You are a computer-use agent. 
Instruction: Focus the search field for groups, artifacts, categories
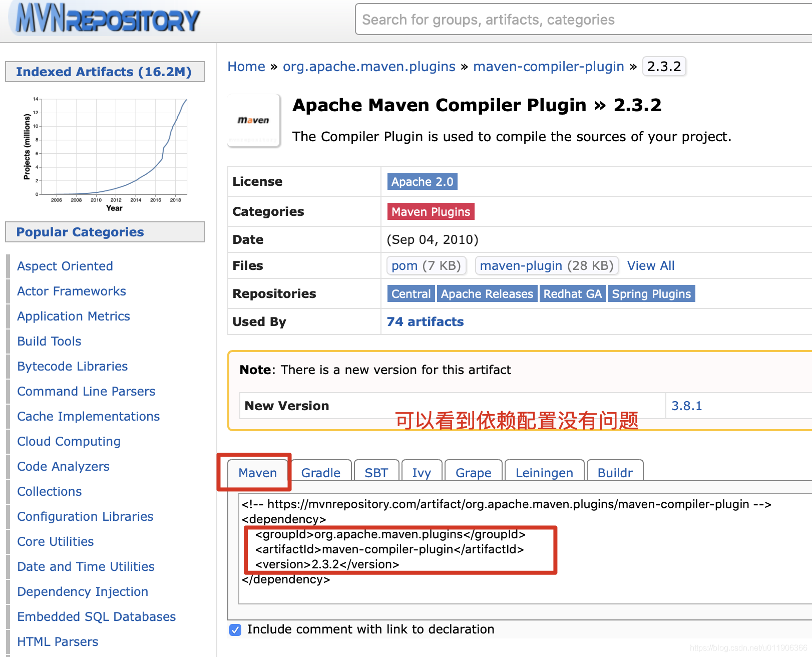tap(583, 20)
